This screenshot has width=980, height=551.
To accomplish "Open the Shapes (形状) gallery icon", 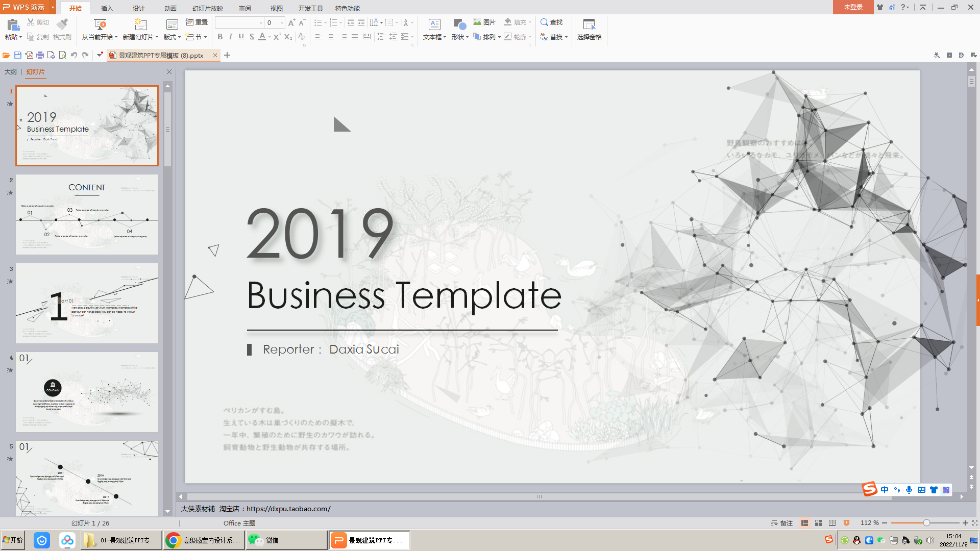I will 459,24.
